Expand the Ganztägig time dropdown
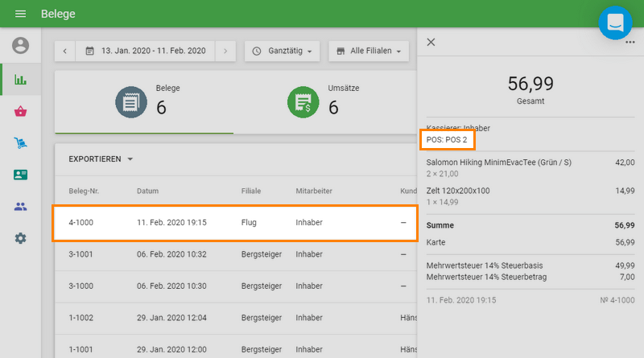Image resolution: width=644 pixels, height=358 pixels. coord(282,51)
